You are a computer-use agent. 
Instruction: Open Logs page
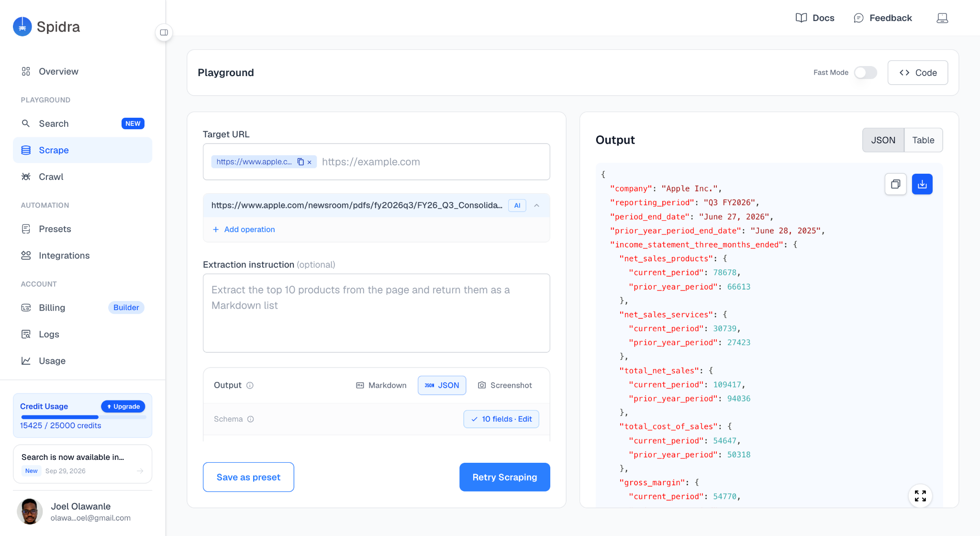pyautogui.click(x=82, y=334)
